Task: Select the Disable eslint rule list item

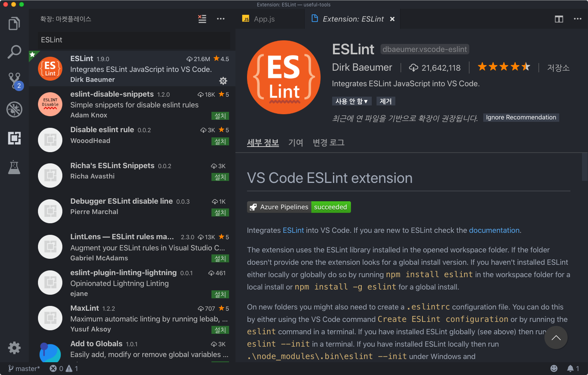Action: pyautogui.click(x=132, y=140)
